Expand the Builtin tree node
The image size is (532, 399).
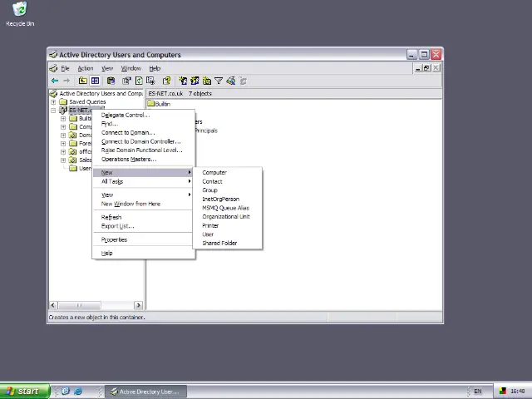[x=63, y=118]
